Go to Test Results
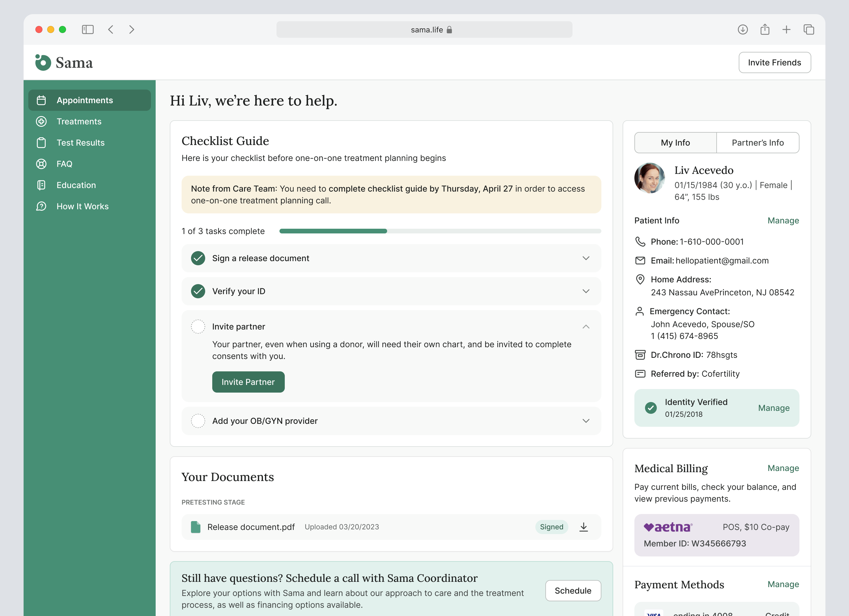 point(89,143)
